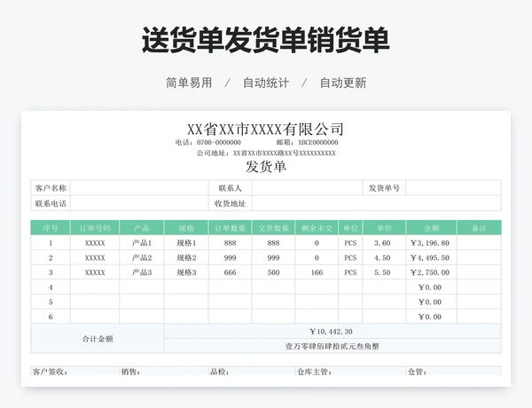The height and width of the screenshot is (408, 532).
Task: Select the 规格1 cell
Action: coord(186,243)
